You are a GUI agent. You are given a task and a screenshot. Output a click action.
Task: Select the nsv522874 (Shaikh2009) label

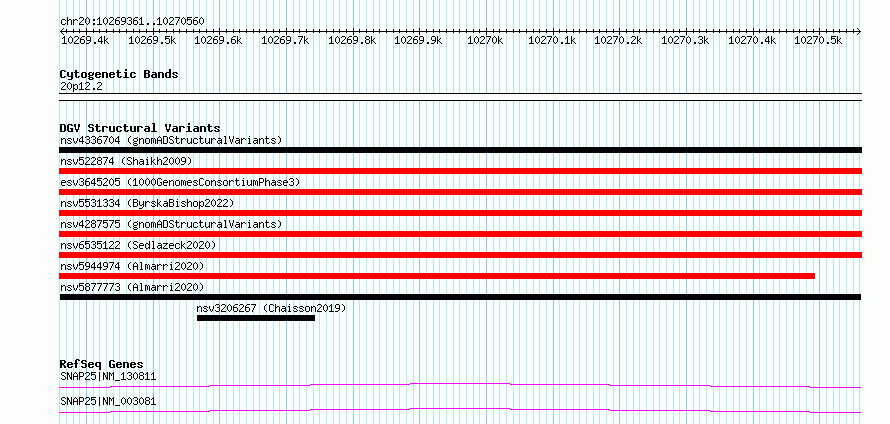(126, 161)
